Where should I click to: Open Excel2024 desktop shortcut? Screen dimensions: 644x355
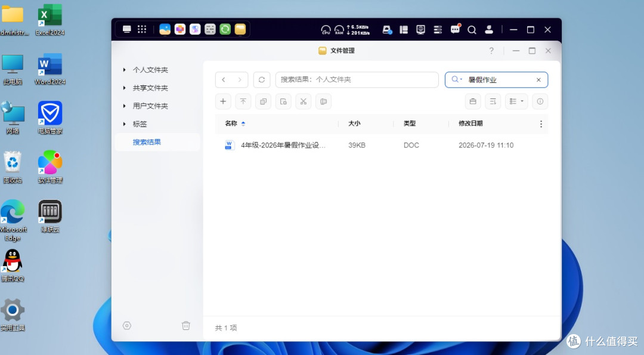pyautogui.click(x=49, y=19)
